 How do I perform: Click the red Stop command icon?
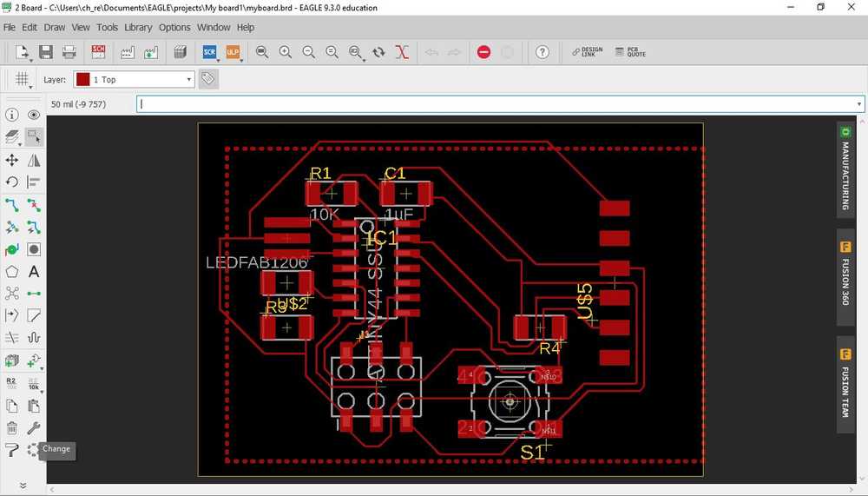click(483, 52)
